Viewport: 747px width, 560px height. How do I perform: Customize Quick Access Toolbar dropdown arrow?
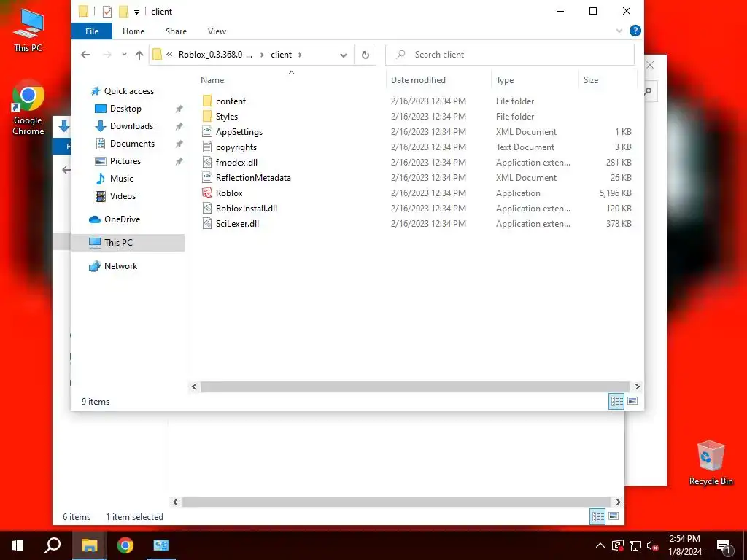[136, 12]
